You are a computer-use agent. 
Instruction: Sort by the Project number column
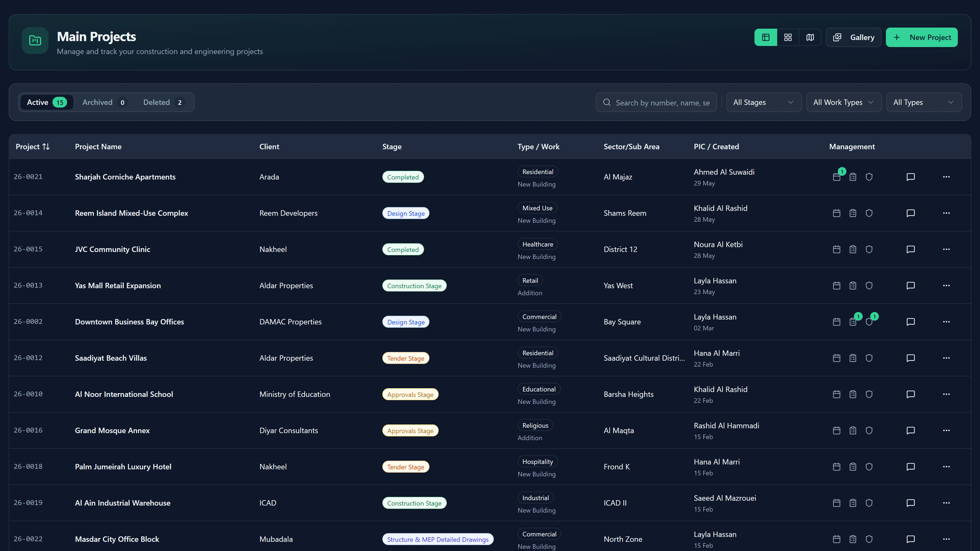pyautogui.click(x=33, y=146)
